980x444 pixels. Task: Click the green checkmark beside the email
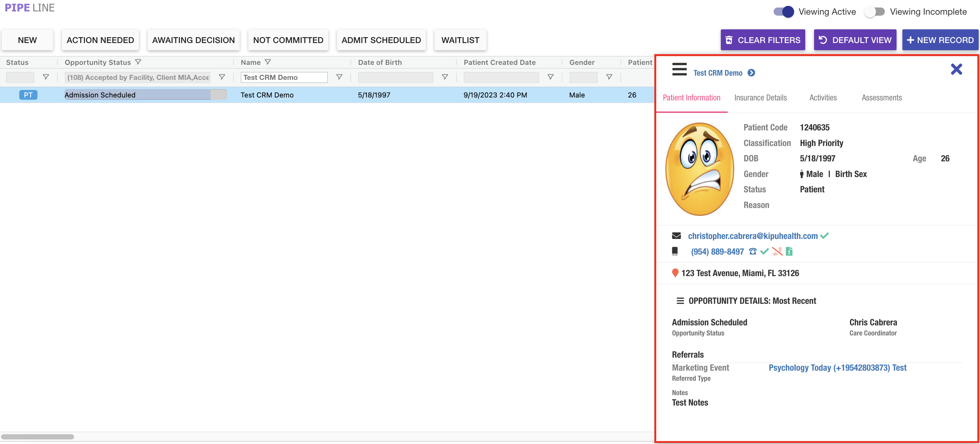(x=825, y=235)
